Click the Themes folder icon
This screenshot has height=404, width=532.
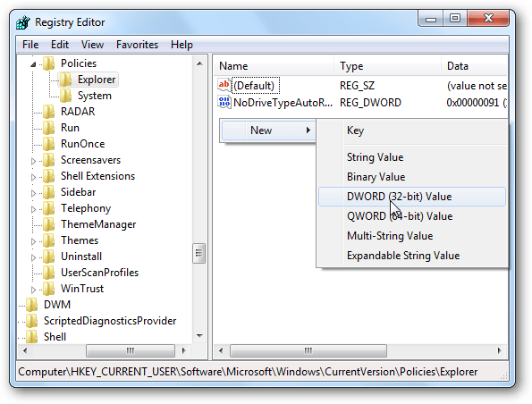(48, 240)
